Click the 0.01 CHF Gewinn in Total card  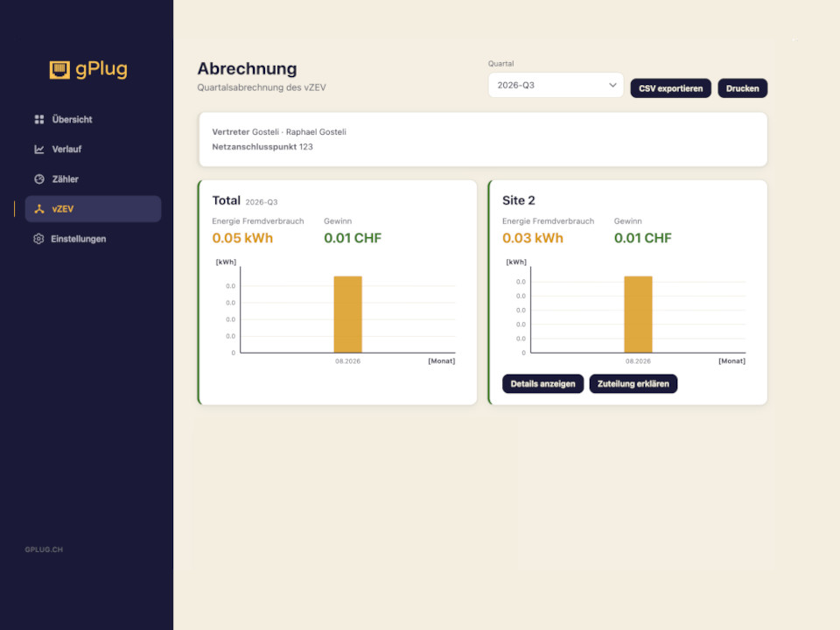click(353, 238)
